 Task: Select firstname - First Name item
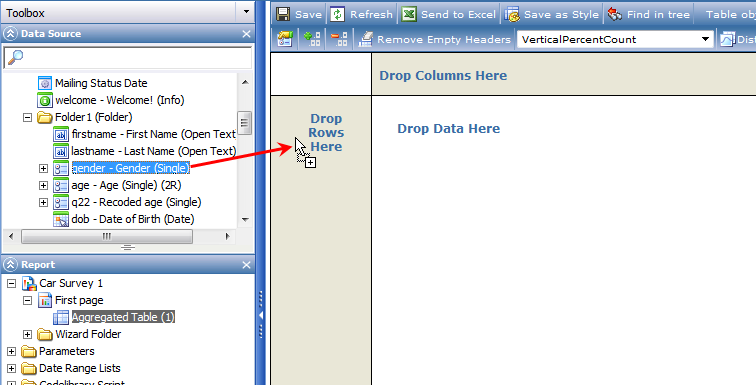[153, 134]
